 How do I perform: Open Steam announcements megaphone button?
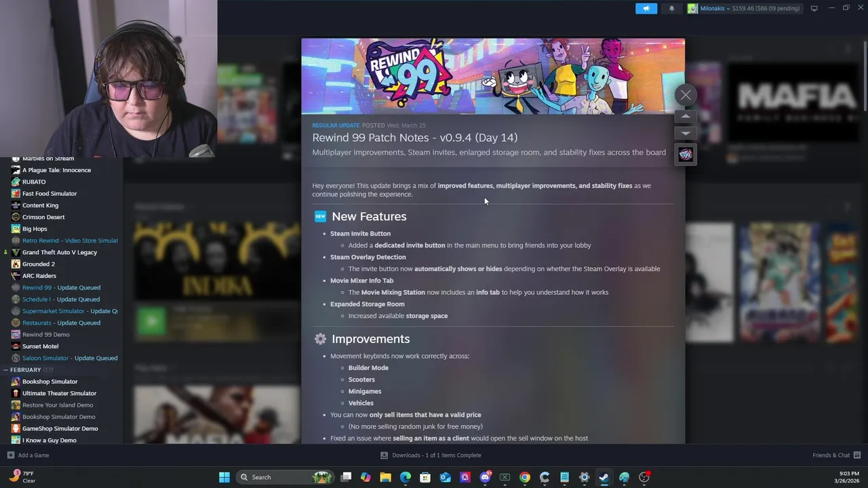point(646,8)
